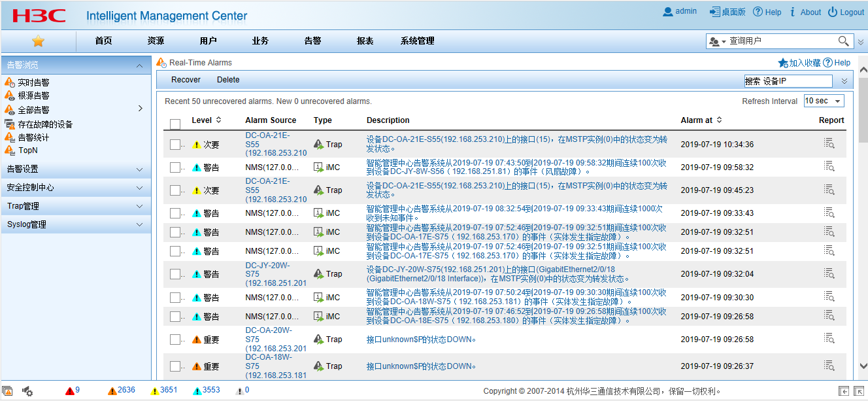Open report for 09:58:32 alarm
Viewport: 868px width, 401px height.
tap(829, 167)
